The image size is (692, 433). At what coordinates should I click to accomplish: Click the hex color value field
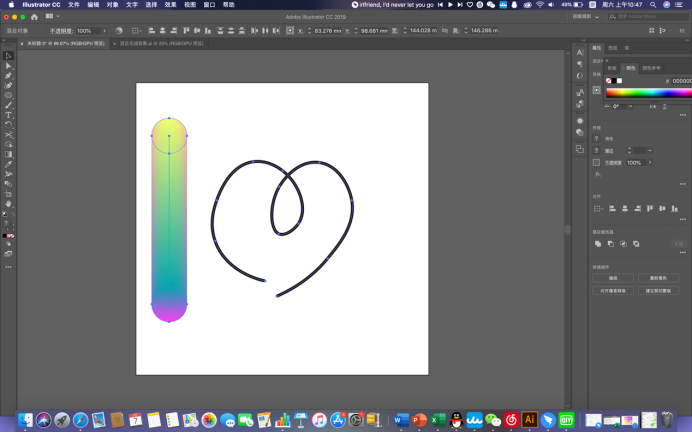coord(682,81)
